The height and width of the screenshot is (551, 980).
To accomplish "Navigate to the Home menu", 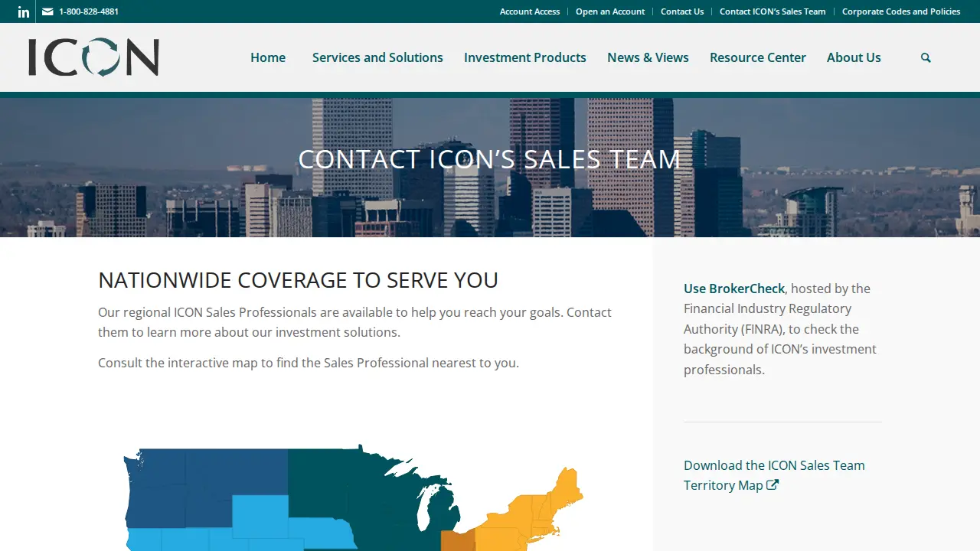I will click(x=268, y=57).
